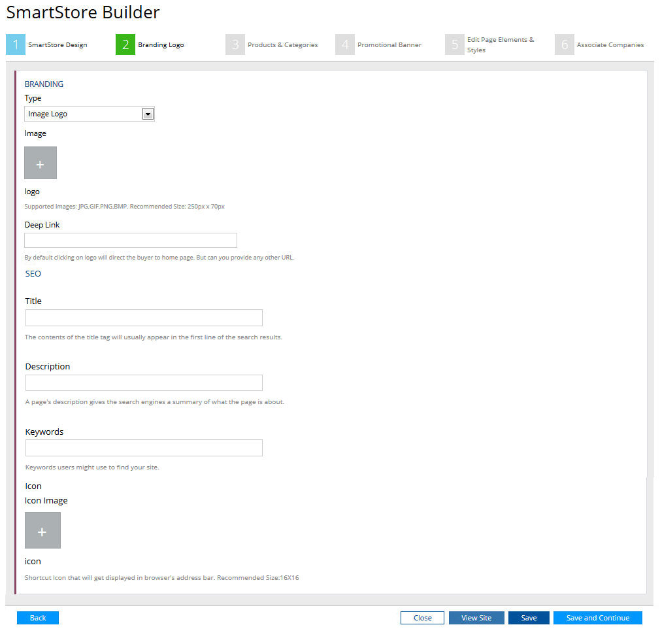Image resolution: width=660 pixels, height=644 pixels.
Task: Click the logo image upload plus icon
Action: point(41,163)
